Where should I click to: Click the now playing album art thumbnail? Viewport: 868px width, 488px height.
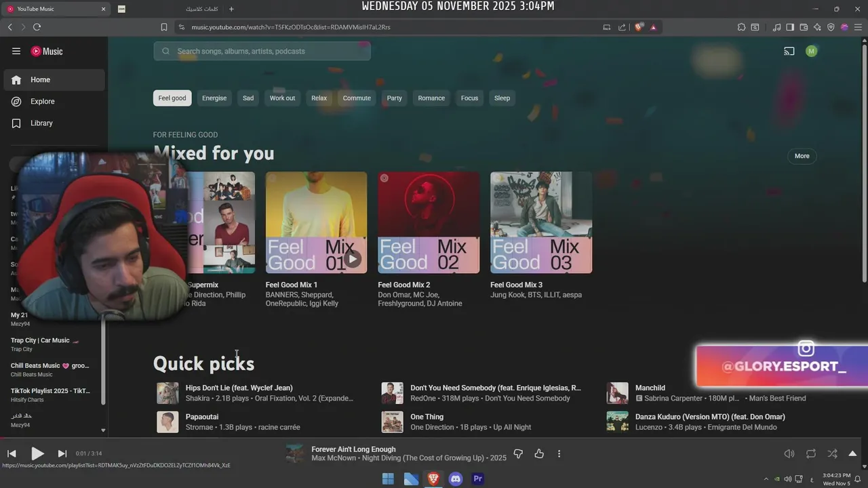click(x=294, y=453)
